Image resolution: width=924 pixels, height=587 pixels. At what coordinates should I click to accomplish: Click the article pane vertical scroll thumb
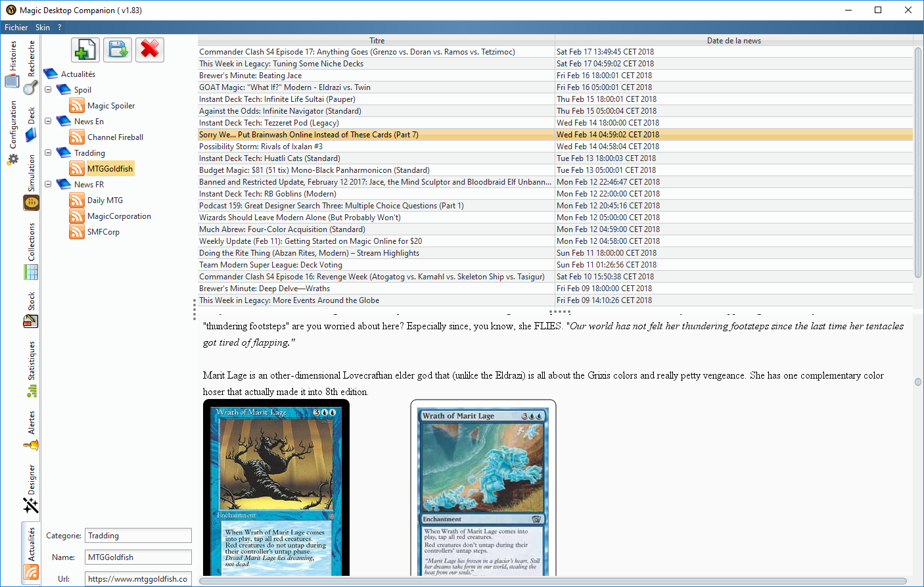[918, 382]
